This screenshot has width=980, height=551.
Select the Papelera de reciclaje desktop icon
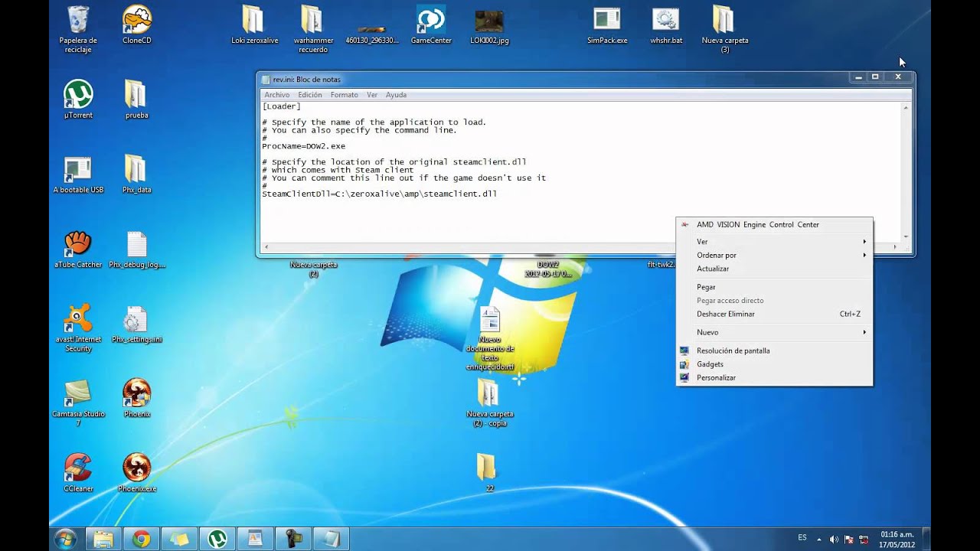click(78, 29)
